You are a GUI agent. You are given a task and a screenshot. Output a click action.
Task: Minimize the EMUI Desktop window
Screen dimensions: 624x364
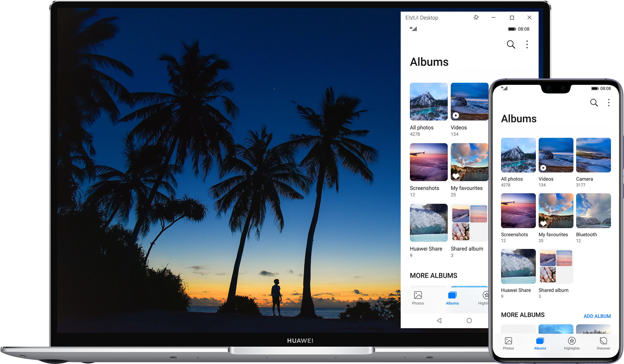(x=493, y=18)
